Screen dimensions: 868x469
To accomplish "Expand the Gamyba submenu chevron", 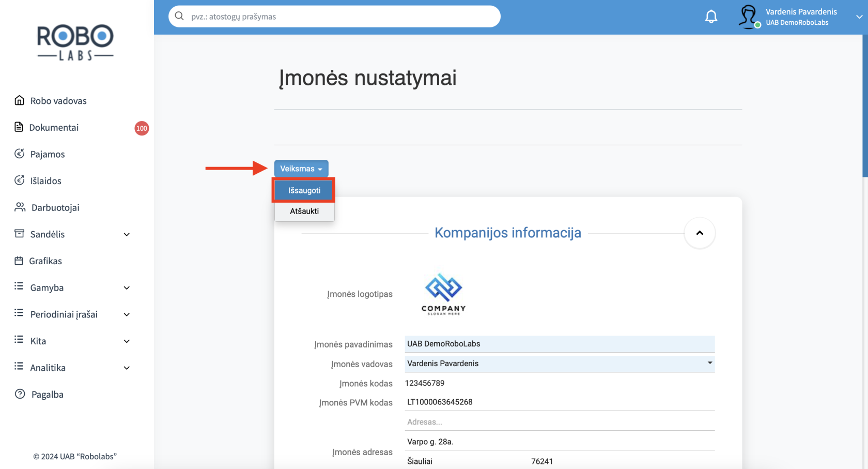I will coord(127,288).
